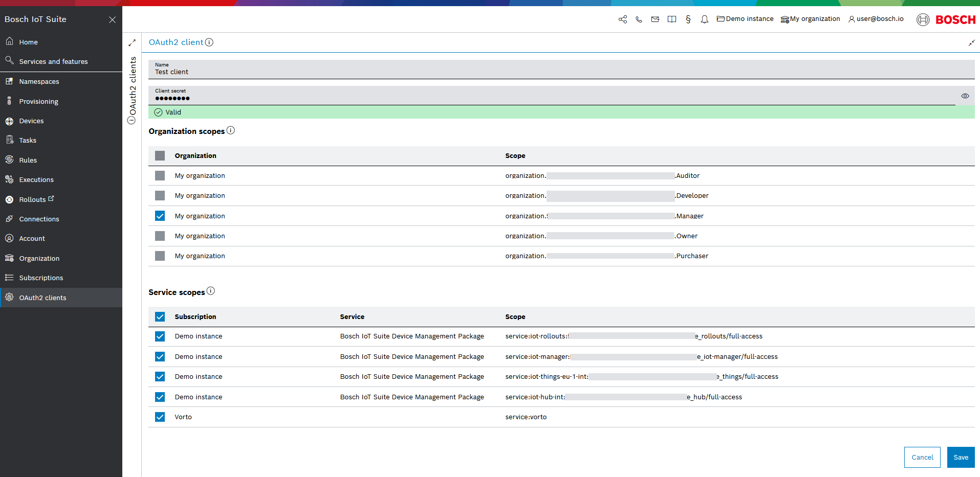Click the service:vorto scope text
The height and width of the screenshot is (477, 980).
coord(526,417)
